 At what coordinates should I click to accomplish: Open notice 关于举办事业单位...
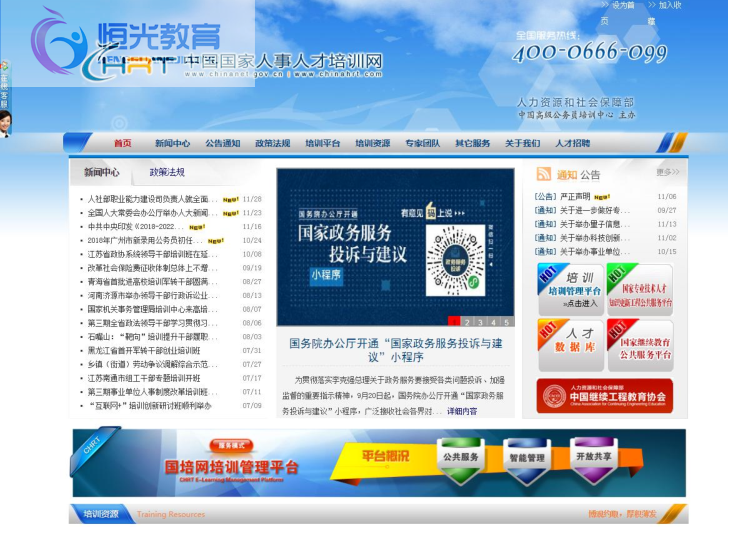tap(595, 252)
